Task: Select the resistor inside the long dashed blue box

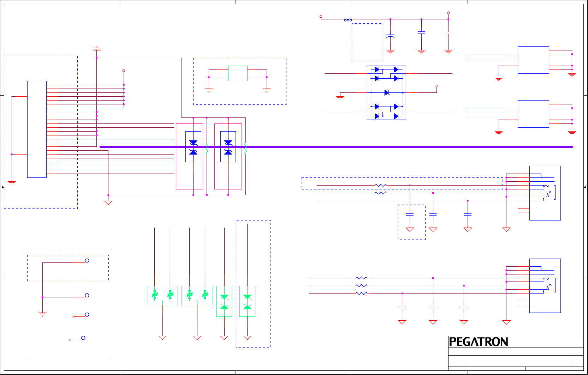Action: point(381,185)
